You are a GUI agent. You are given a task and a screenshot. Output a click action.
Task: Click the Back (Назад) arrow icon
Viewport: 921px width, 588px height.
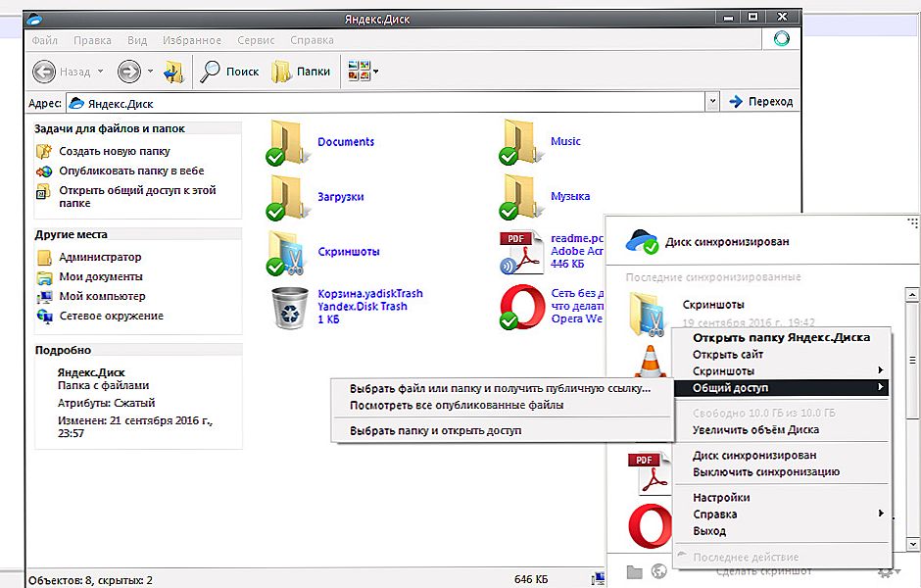coord(44,72)
